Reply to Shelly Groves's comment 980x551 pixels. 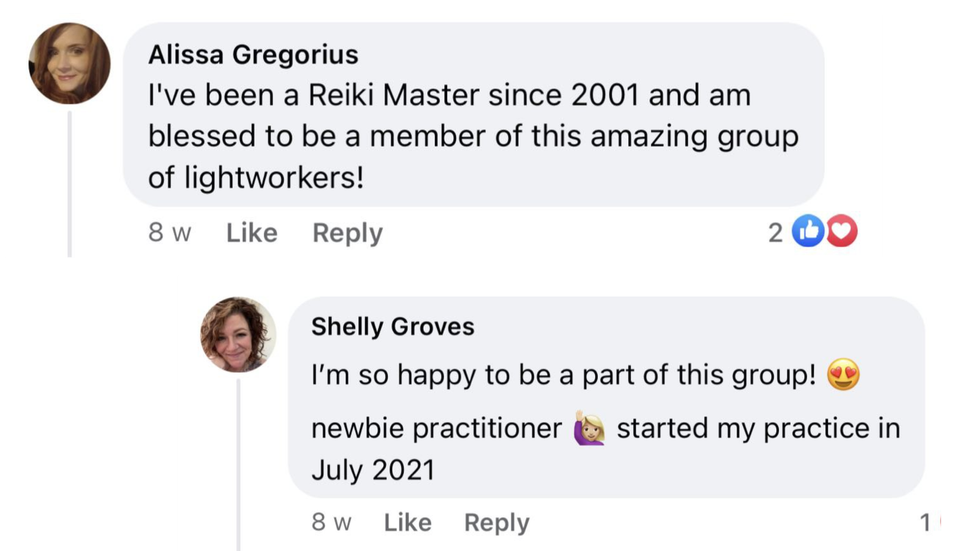coord(497,522)
